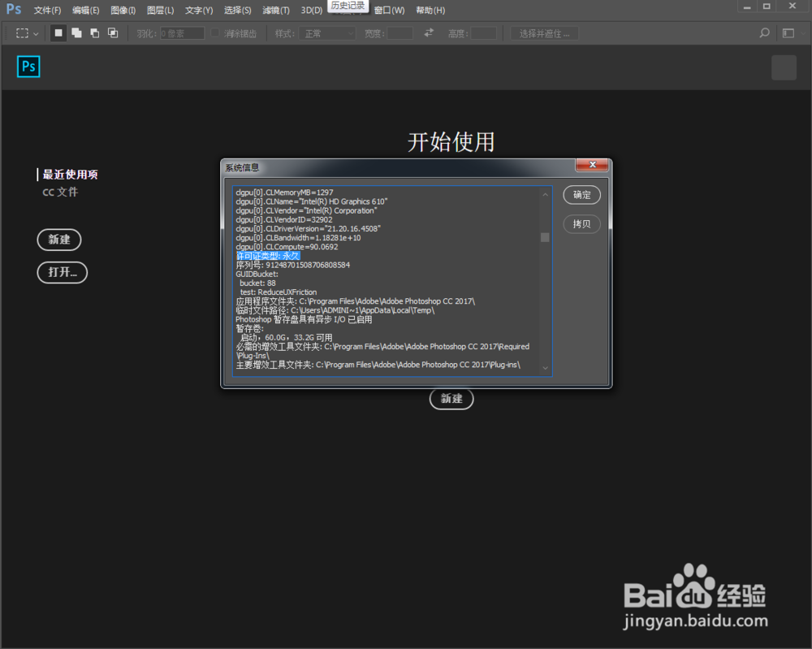
Task: Click the width (宽度) input field
Action: pos(400,33)
